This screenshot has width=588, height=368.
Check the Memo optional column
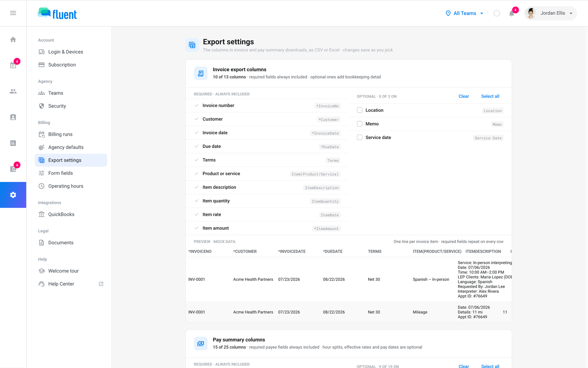[360, 124]
